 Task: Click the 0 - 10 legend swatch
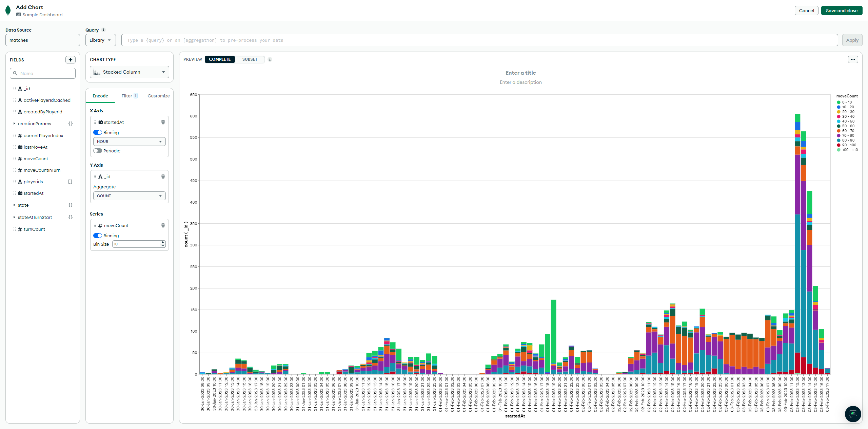(839, 102)
